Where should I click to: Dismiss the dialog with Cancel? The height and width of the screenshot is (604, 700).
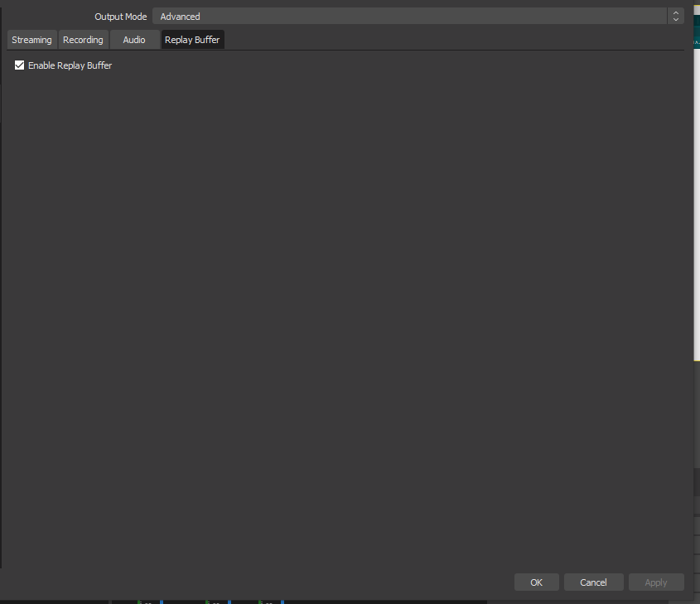(593, 582)
